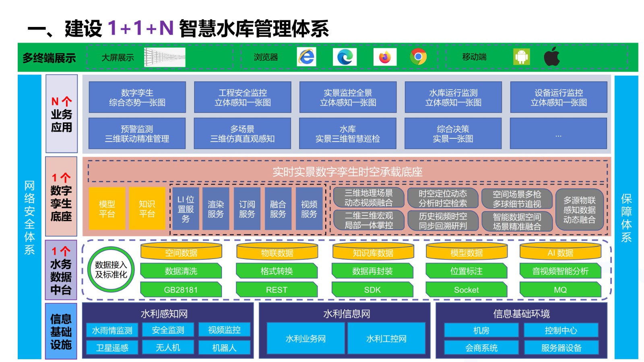644x362 pixels.
Task: Click the 知识库数据 cylinder
Action: point(373,252)
